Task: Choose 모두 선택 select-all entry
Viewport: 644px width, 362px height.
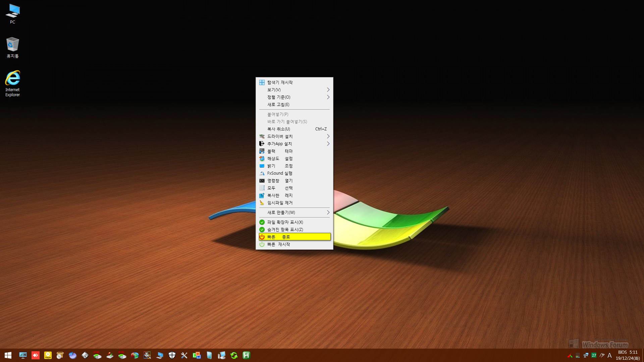Action: [x=294, y=188]
